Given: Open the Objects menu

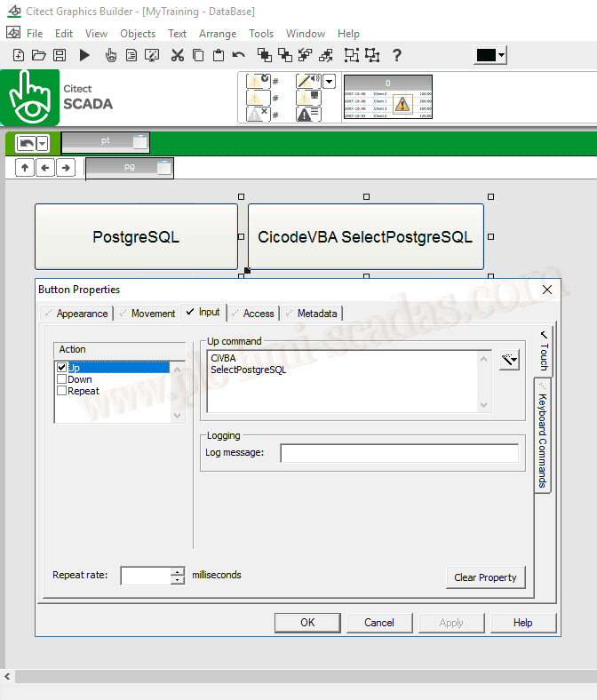Looking at the screenshot, I should coord(138,34).
